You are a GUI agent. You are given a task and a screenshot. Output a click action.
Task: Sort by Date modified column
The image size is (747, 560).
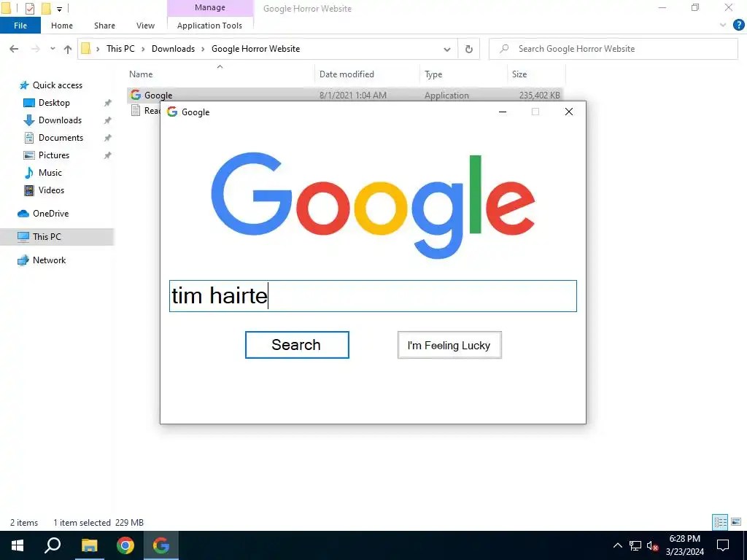click(x=367, y=74)
